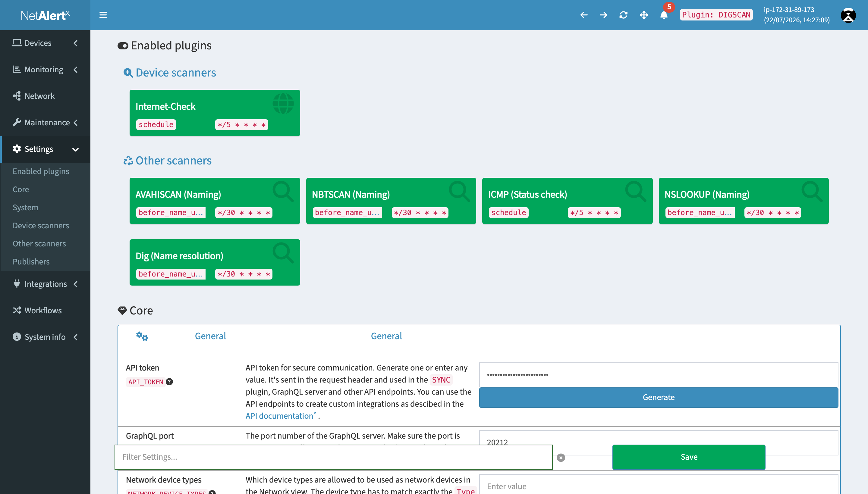Viewport: 868px width, 494px height.
Task: Open the AVAHISCAN (Naming) plugin card
Action: tap(215, 201)
